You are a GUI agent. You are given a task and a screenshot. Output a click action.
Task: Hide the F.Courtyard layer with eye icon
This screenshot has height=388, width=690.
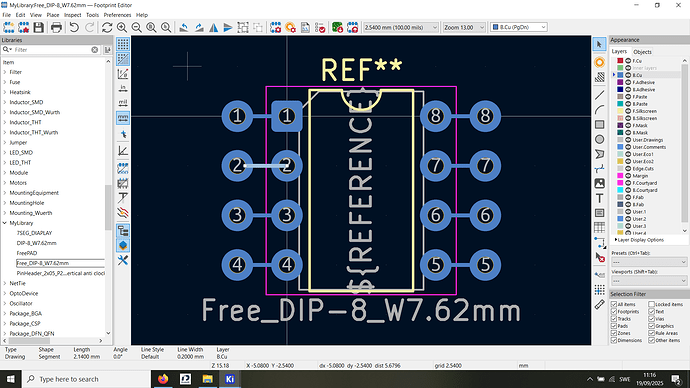[628, 183]
